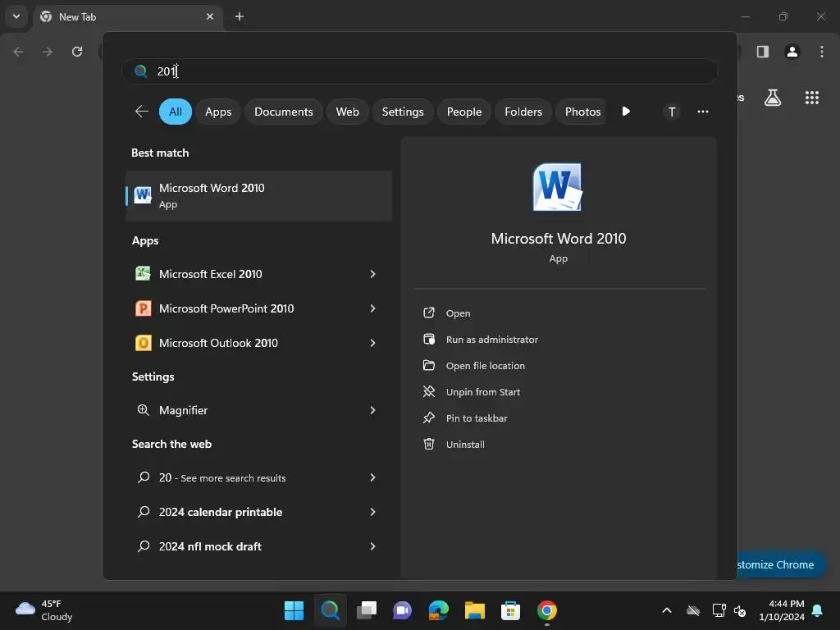Click the muted volume tray icon
This screenshot has width=840, height=630.
(x=740, y=610)
